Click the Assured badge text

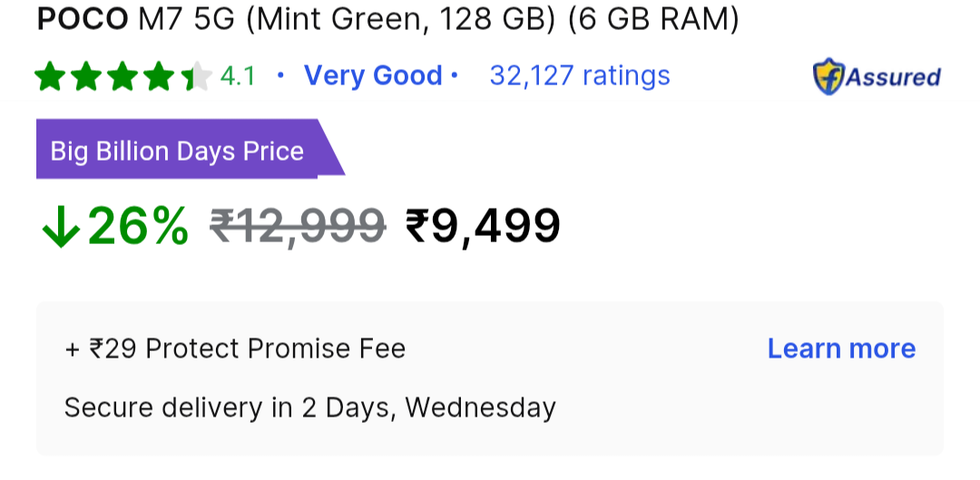893,77
